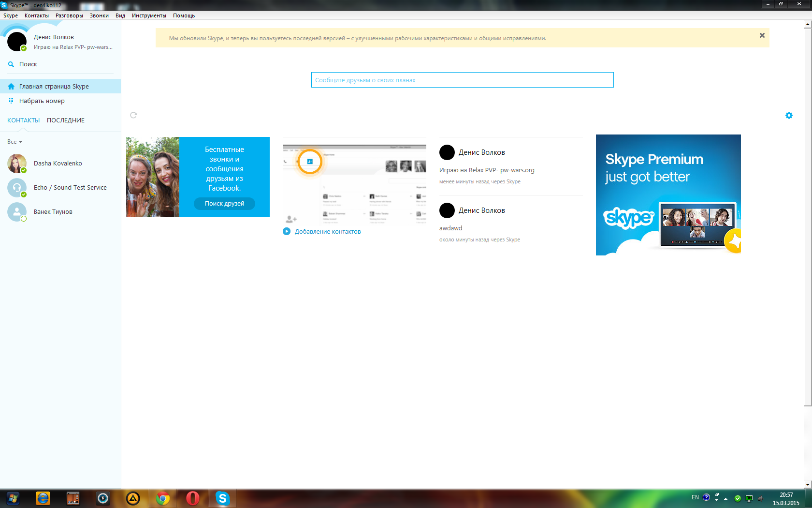Screen dimensions: 812x508
Task: Click the AIMP player taskbar icon
Action: (133, 498)
